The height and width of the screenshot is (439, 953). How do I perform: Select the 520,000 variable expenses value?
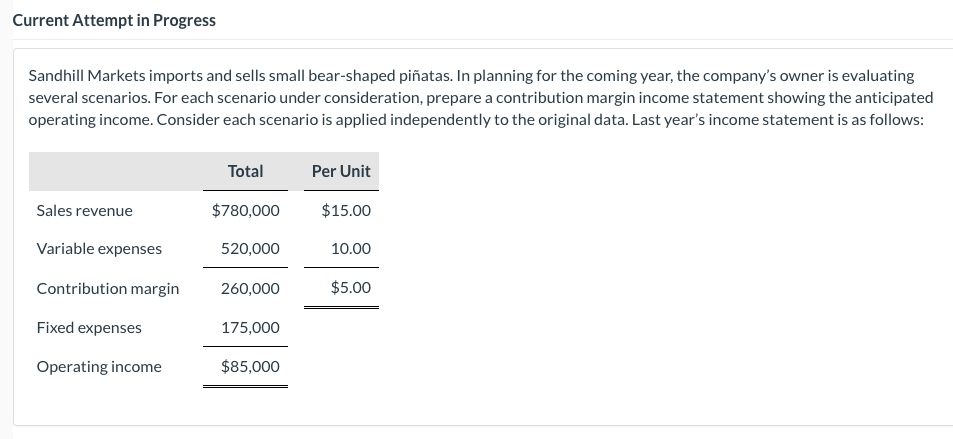[x=250, y=249]
